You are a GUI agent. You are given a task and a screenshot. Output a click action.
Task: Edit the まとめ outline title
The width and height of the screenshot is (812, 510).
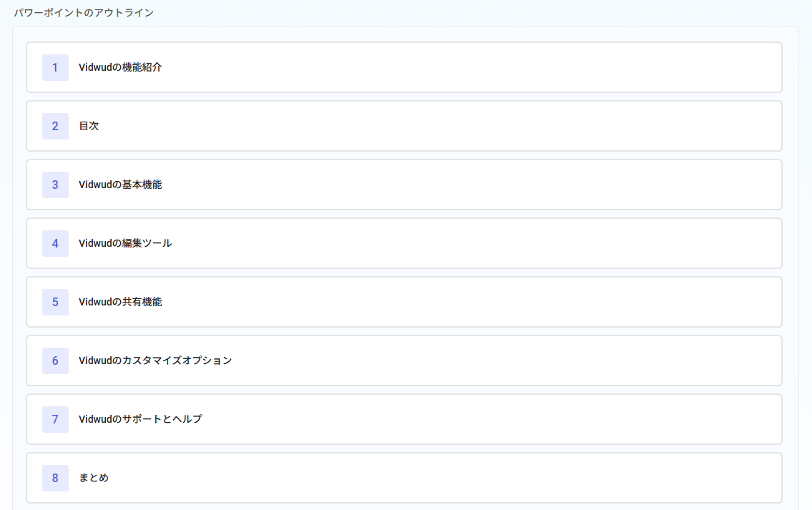tap(94, 477)
